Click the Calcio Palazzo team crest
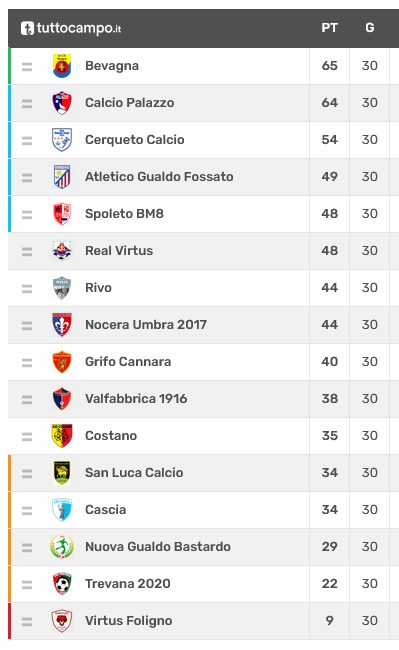 (62, 103)
